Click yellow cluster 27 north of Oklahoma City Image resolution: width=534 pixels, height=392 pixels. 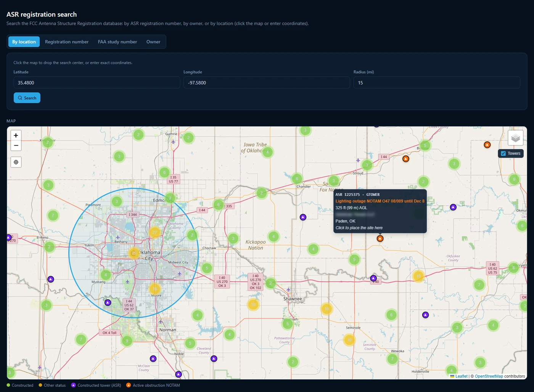(154, 232)
